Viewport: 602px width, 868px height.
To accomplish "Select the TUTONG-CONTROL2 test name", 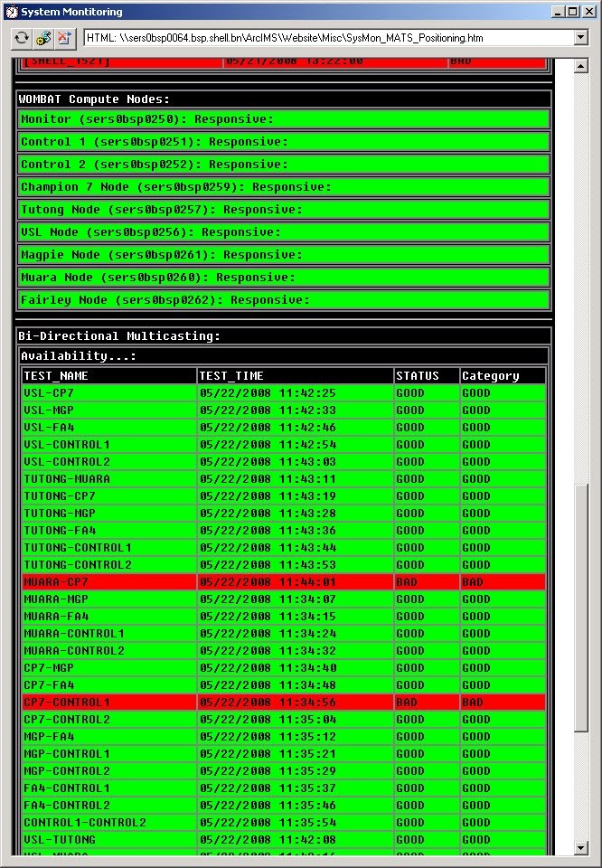I will (x=78, y=564).
